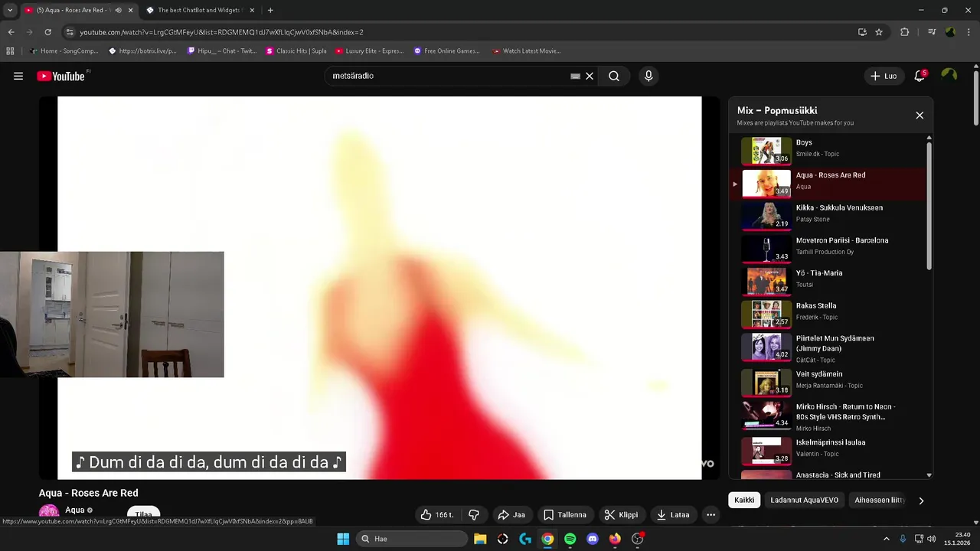980x551 pixels.
Task: Open the Chrome extensions puzzle icon
Action: (905, 32)
